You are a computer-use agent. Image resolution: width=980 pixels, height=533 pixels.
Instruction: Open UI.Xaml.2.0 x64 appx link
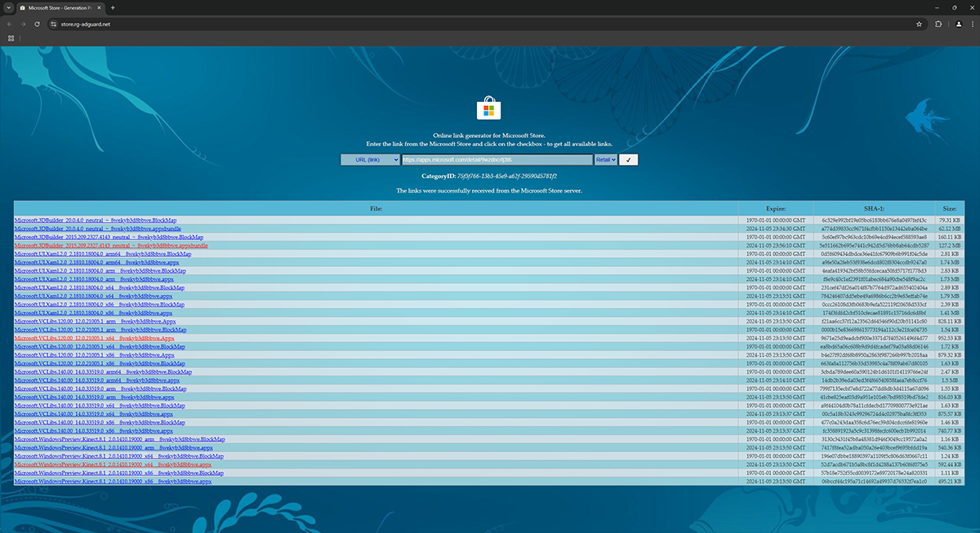click(93, 295)
